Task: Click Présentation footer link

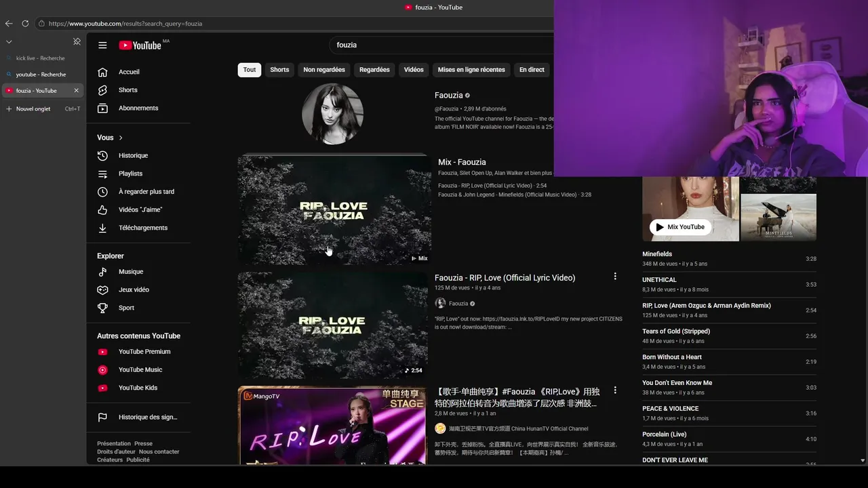Action: pos(113,444)
